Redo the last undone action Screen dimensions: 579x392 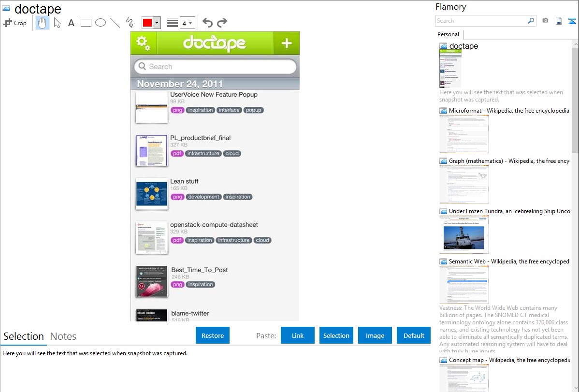[x=222, y=23]
